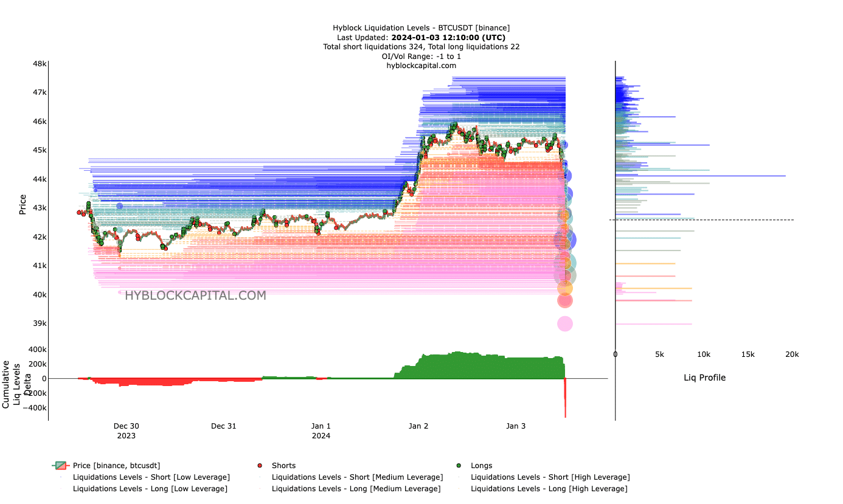843x504 pixels.
Task: Toggle Liquidations Levels - Long [High Leverage] legend
Action: pyautogui.click(x=549, y=489)
